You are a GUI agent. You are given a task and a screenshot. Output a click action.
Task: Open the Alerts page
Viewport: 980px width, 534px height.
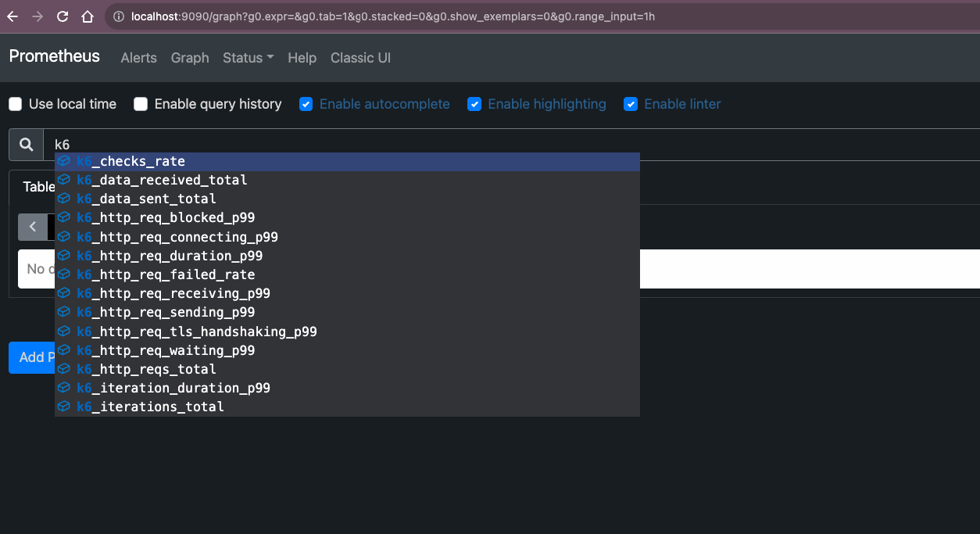138,58
